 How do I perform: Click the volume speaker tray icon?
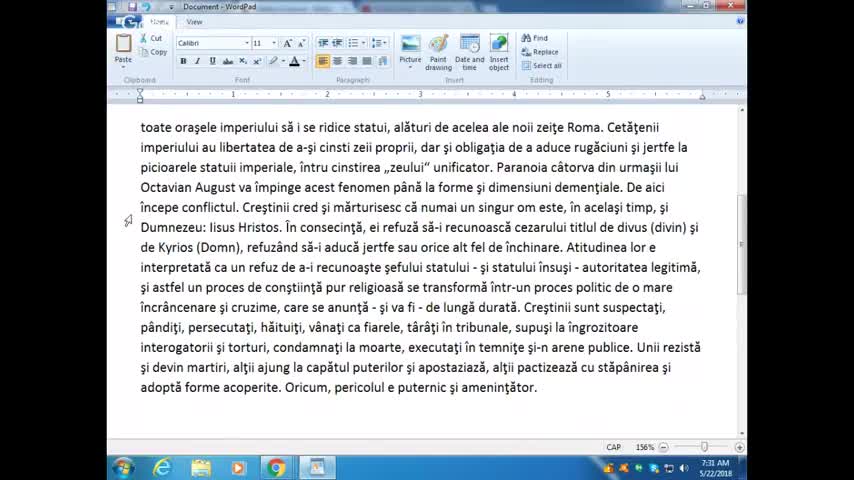[x=684, y=468]
